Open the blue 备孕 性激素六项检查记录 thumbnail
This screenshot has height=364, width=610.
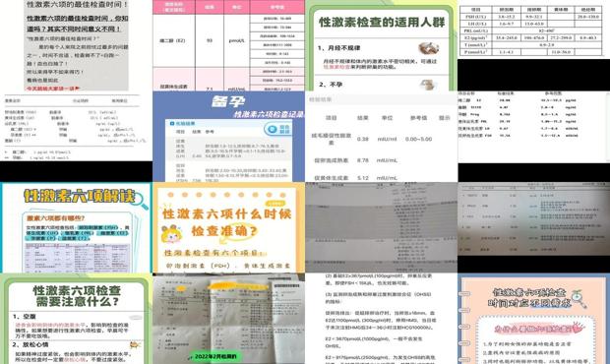click(x=228, y=137)
